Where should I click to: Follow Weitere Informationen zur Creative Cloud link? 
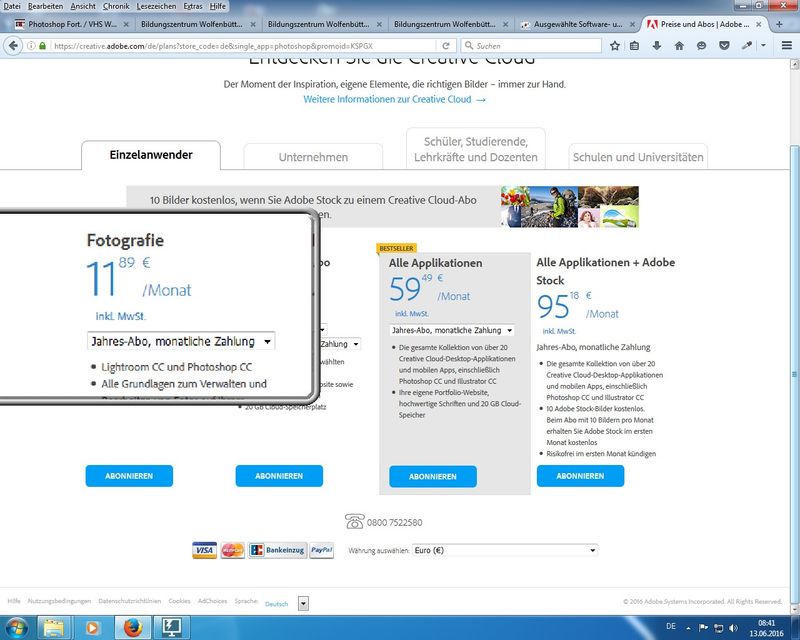pos(394,100)
